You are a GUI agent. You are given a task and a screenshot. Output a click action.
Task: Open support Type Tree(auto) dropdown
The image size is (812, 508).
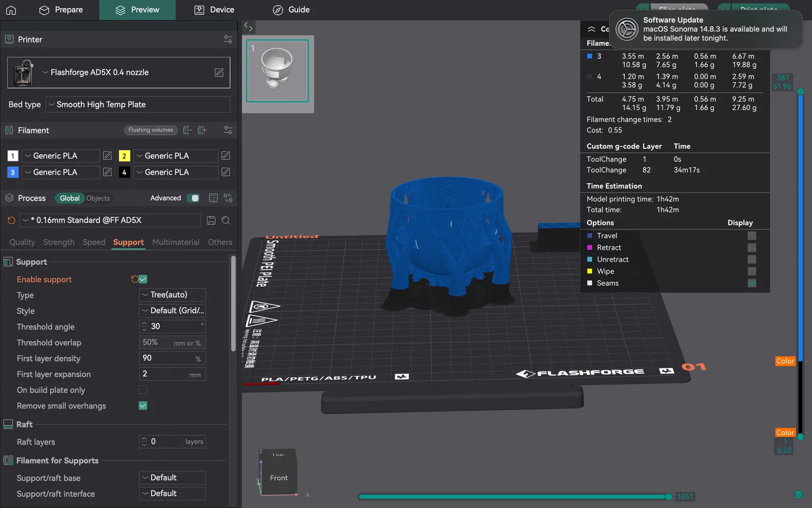click(173, 295)
